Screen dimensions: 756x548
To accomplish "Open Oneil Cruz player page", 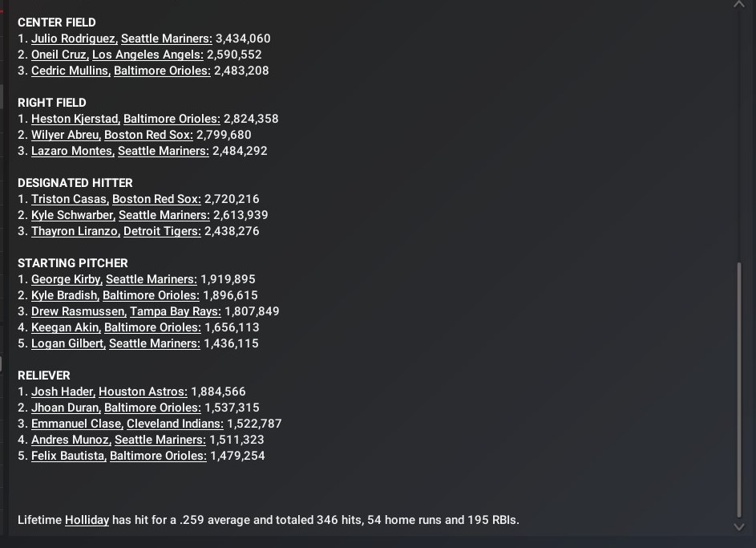I will point(59,55).
